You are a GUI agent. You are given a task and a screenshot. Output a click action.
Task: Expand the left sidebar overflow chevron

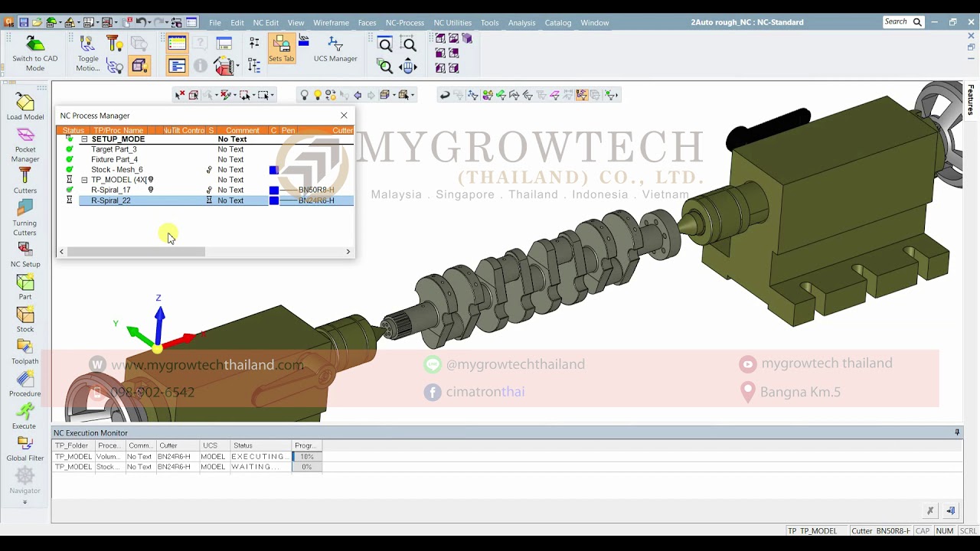point(24,503)
